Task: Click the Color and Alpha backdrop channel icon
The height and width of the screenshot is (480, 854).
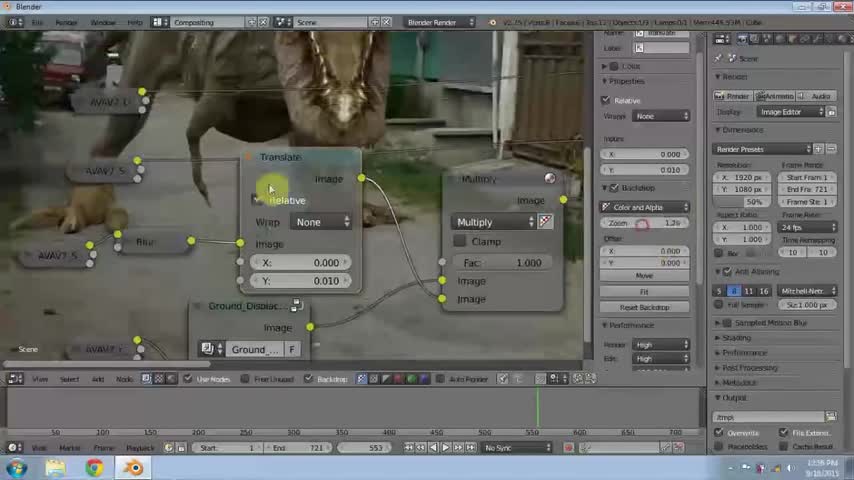Action: click(x=362, y=379)
